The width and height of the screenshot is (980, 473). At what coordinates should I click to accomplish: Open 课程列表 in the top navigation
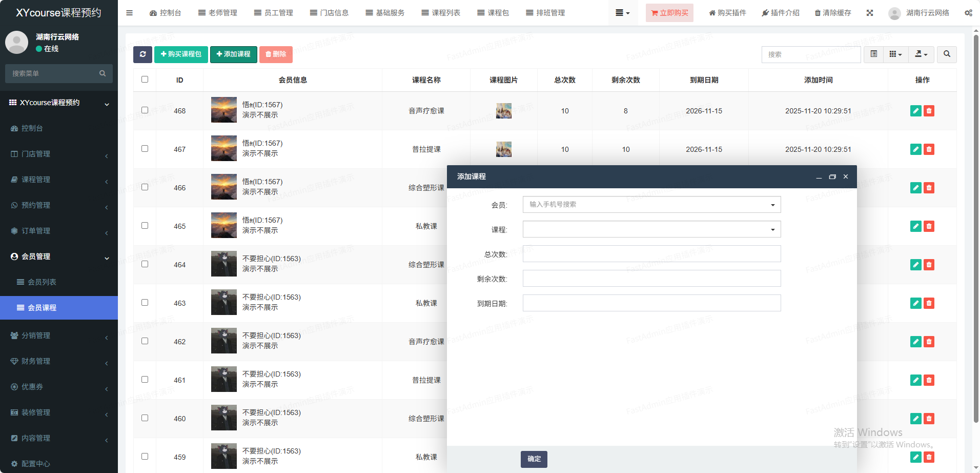(441, 13)
